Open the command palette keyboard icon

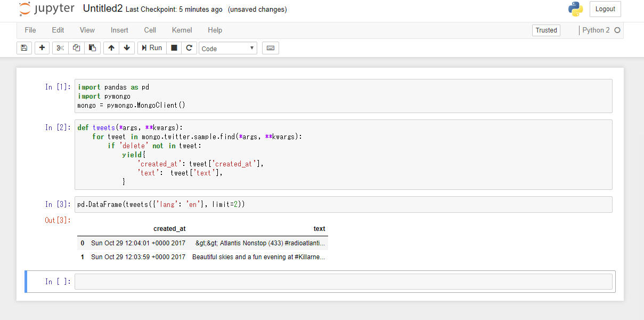(271, 48)
